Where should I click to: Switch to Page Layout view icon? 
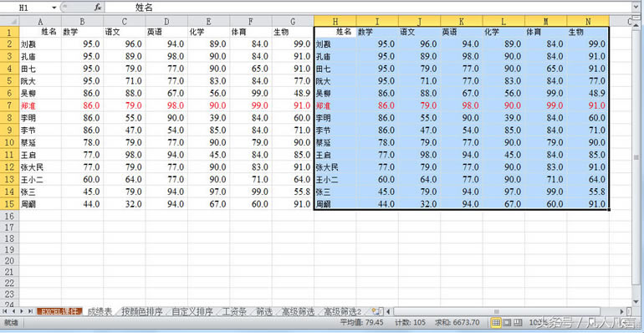507,322
